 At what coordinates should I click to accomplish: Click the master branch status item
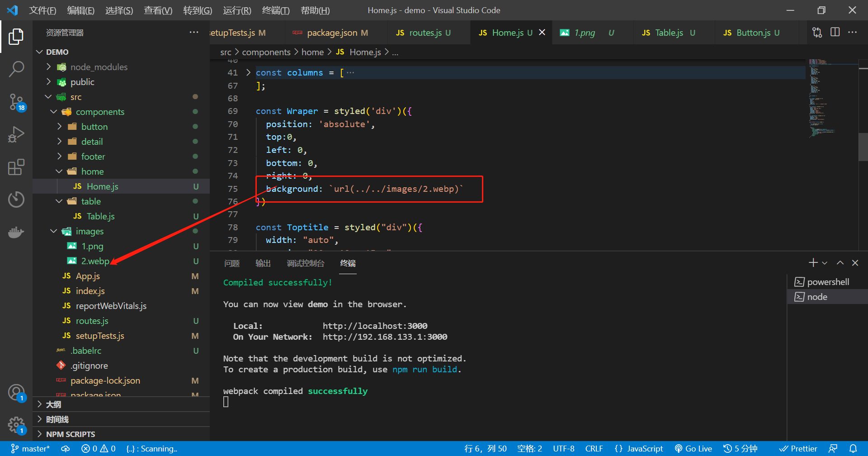click(x=30, y=449)
